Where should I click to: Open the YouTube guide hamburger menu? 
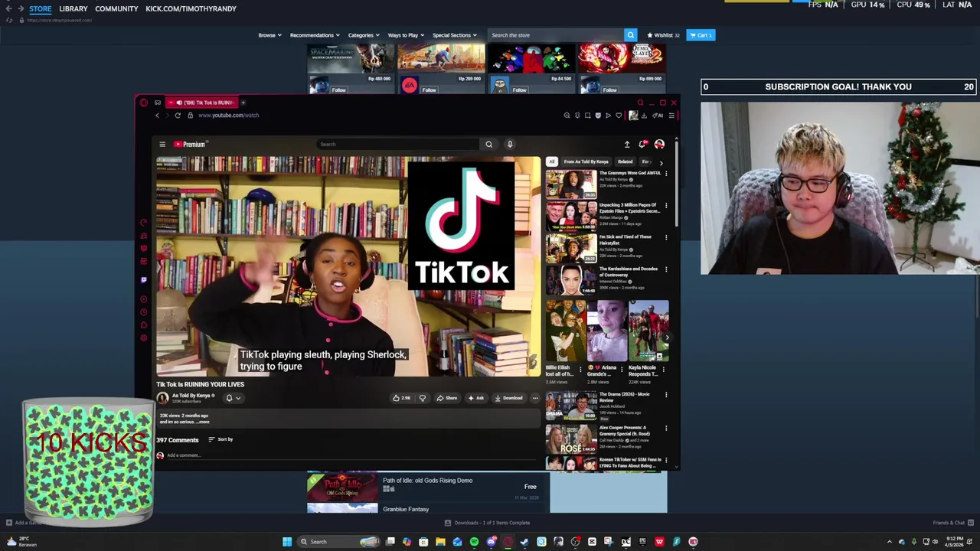click(162, 144)
